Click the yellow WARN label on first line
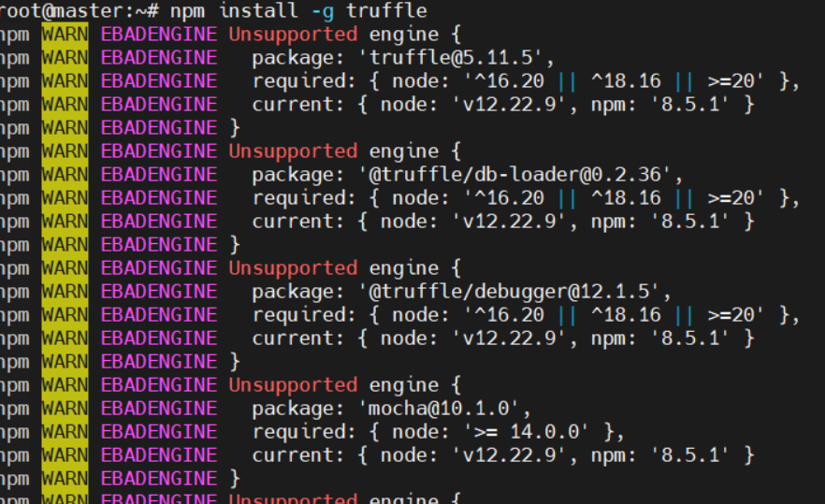This screenshot has height=504, width=825. pyautogui.click(x=65, y=35)
